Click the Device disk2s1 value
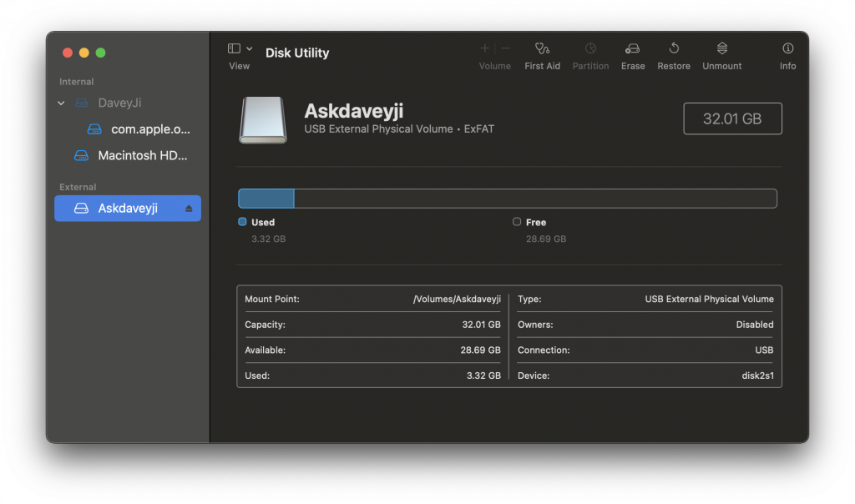The image size is (855, 504). 757,376
